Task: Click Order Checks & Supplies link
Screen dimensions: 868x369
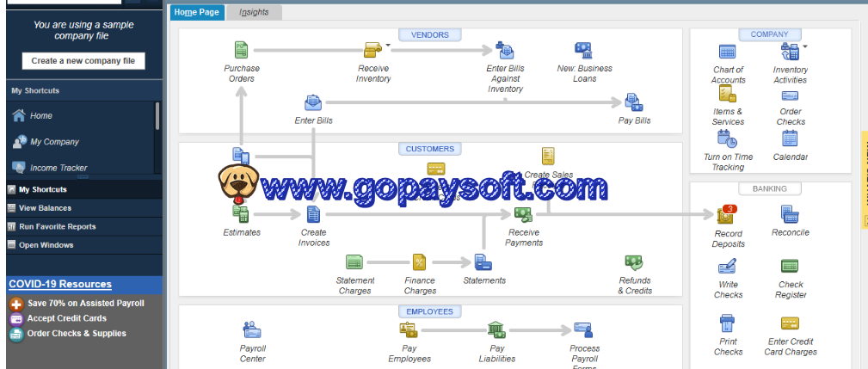Action: tap(77, 333)
